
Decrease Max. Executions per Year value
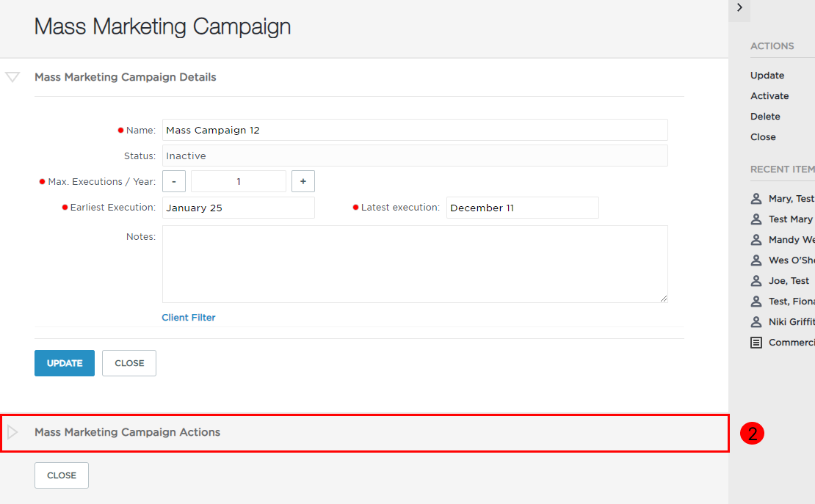click(x=174, y=181)
